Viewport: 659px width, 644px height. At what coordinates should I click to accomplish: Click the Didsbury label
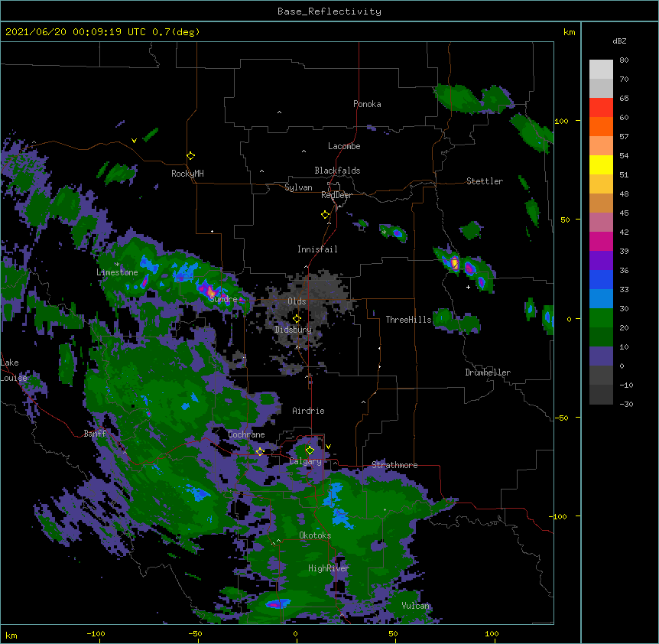[293, 330]
